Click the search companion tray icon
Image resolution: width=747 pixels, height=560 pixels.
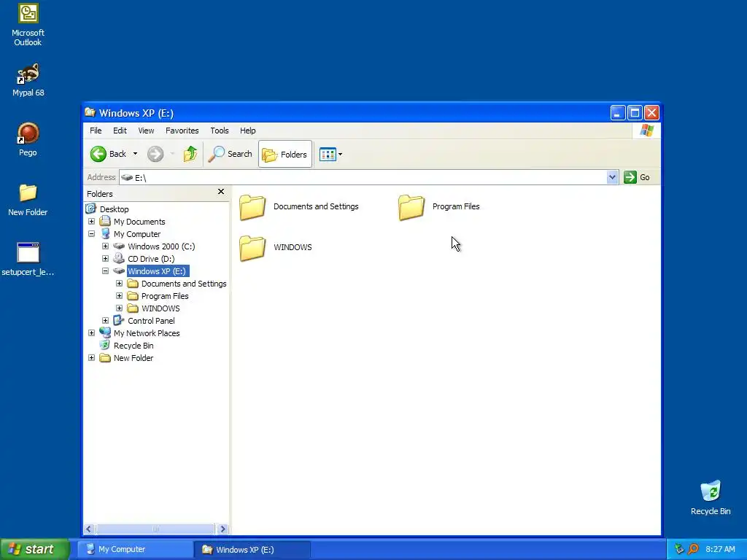coord(693,549)
